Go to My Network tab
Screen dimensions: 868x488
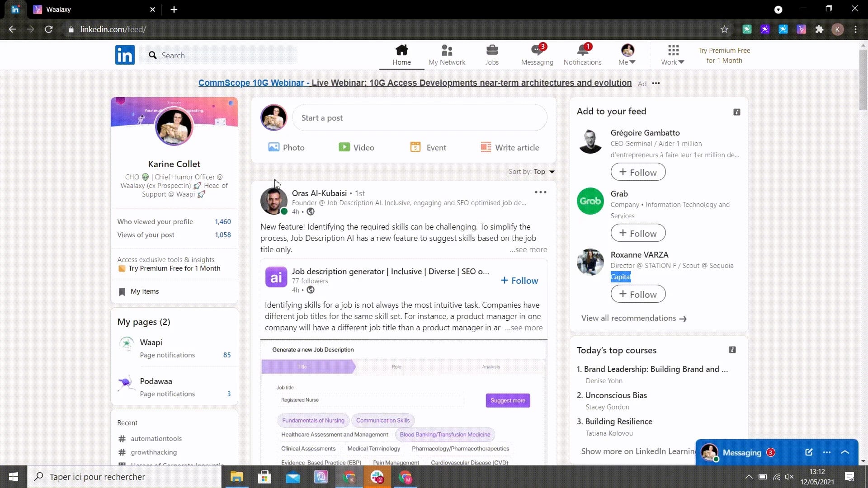[x=447, y=55]
